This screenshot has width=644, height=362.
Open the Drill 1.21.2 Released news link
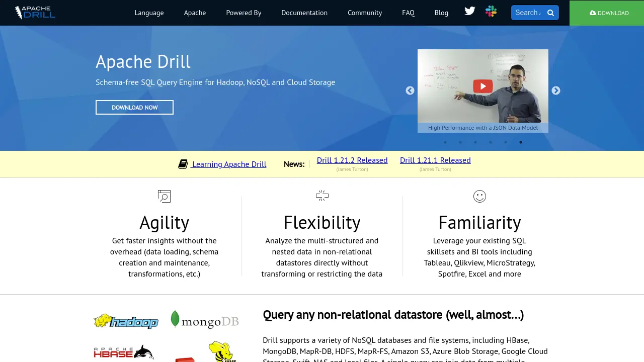pyautogui.click(x=352, y=160)
